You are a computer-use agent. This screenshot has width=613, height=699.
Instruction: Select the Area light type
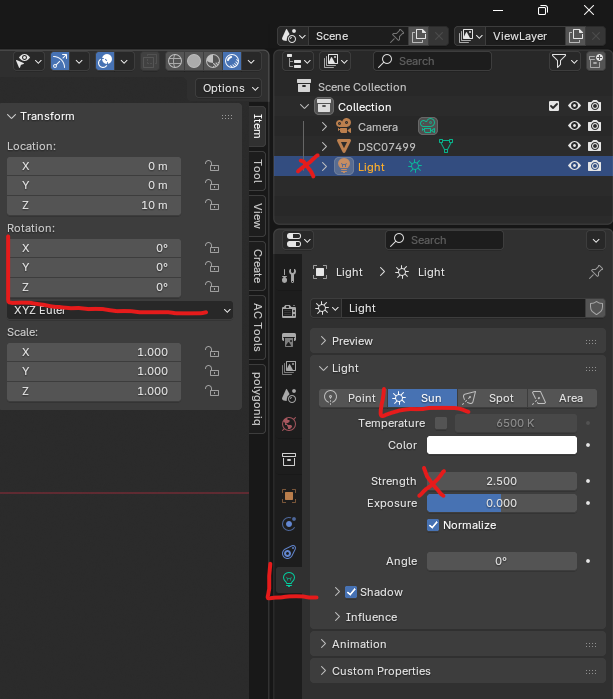[558, 398]
